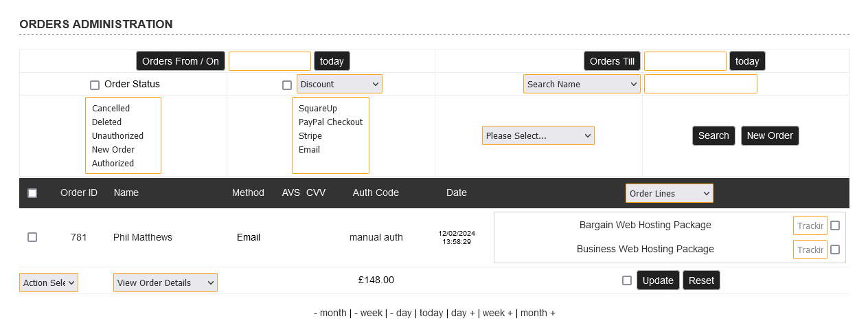This screenshot has height=332, width=868.
Task: Tick checkbox for Bargain Web Hosting Package line
Action: tap(835, 225)
